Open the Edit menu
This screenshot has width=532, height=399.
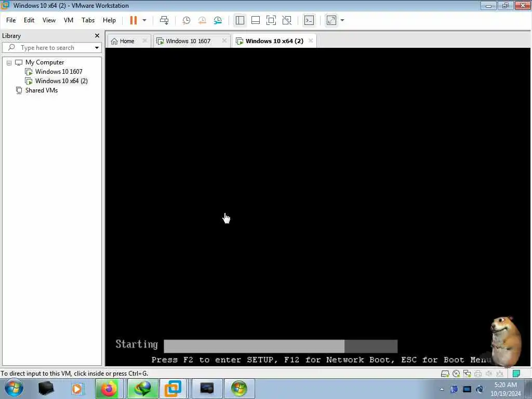(29, 20)
